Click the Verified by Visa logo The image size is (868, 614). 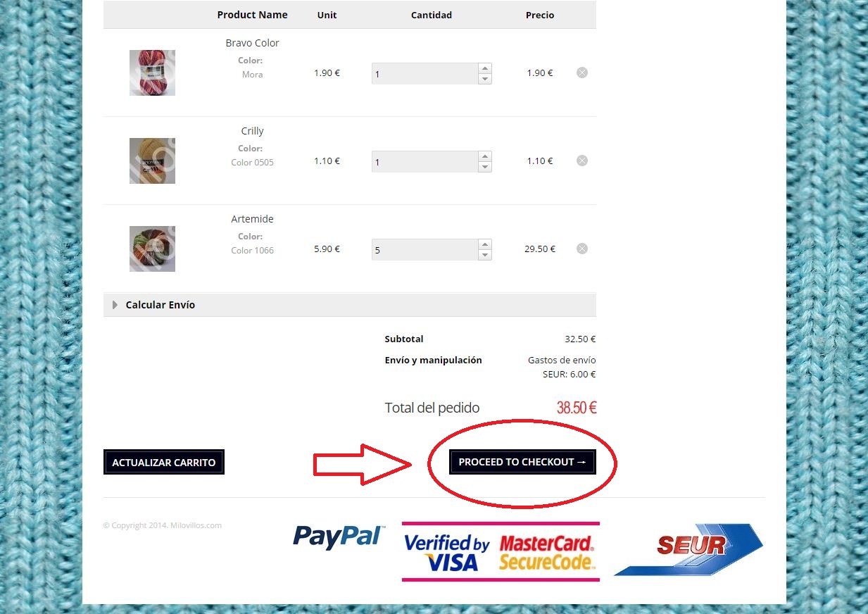(447, 553)
